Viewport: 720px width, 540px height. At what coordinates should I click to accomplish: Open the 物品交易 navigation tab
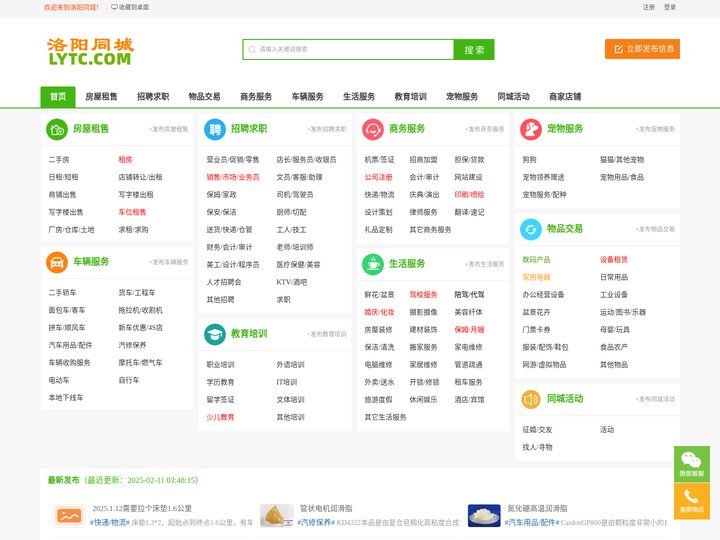pyautogui.click(x=204, y=96)
